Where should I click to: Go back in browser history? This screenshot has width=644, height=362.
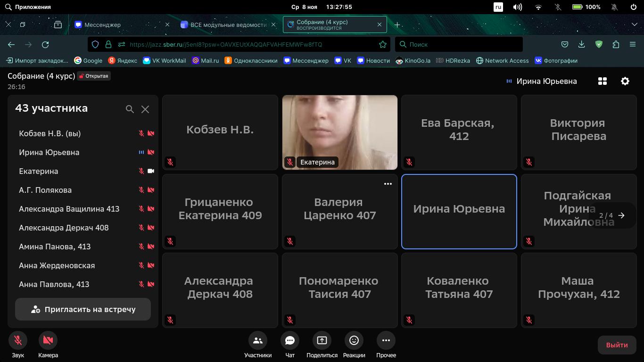[11, 44]
